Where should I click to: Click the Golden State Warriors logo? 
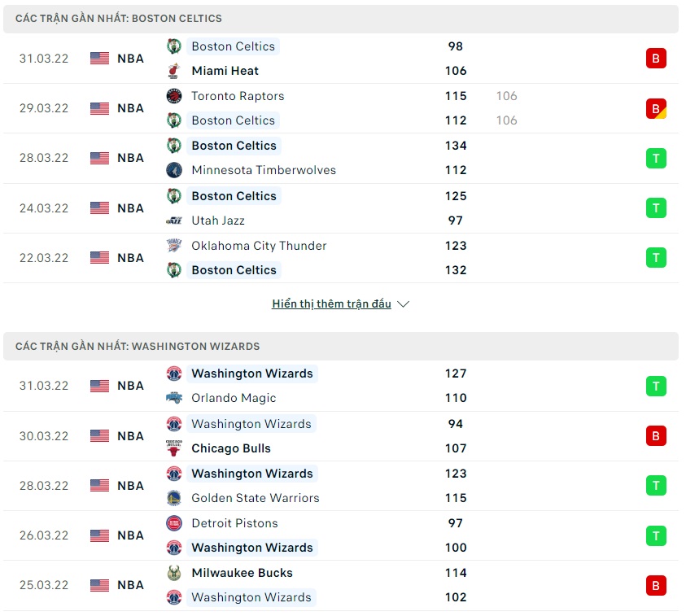[173, 498]
